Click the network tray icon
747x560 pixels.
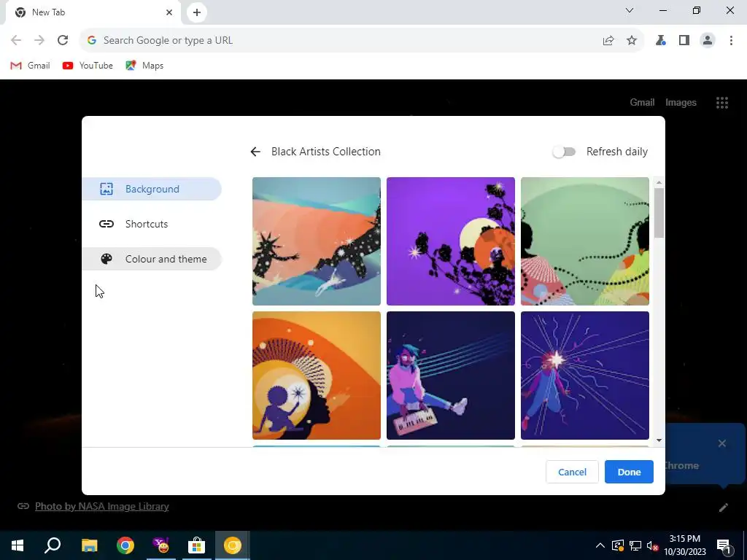(x=635, y=545)
